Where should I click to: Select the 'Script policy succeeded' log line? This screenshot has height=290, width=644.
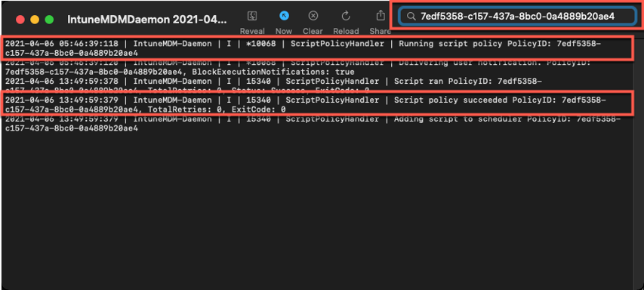click(305, 105)
